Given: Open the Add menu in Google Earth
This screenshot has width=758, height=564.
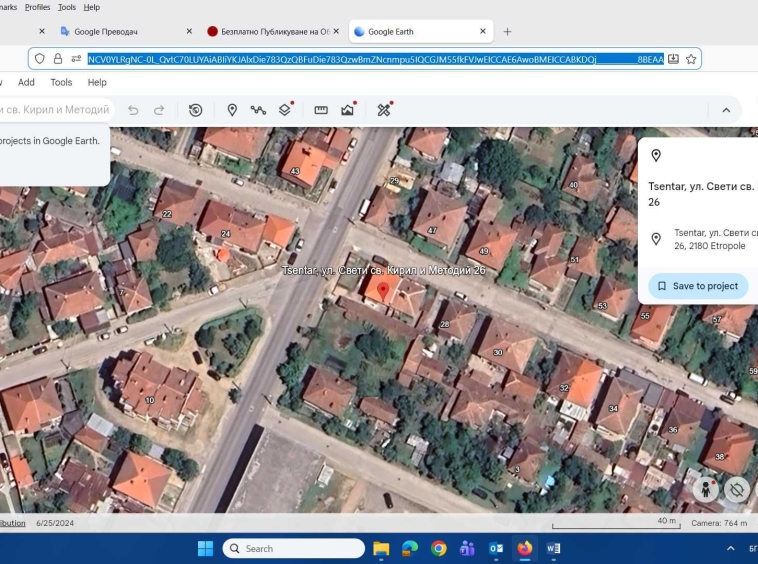Looking at the screenshot, I should (x=26, y=82).
